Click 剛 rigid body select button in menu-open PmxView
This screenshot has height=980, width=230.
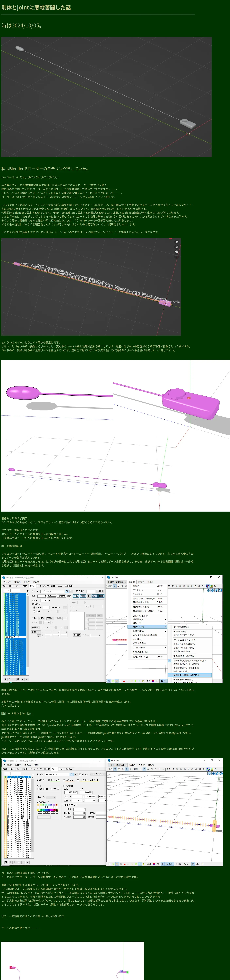[126, 586]
